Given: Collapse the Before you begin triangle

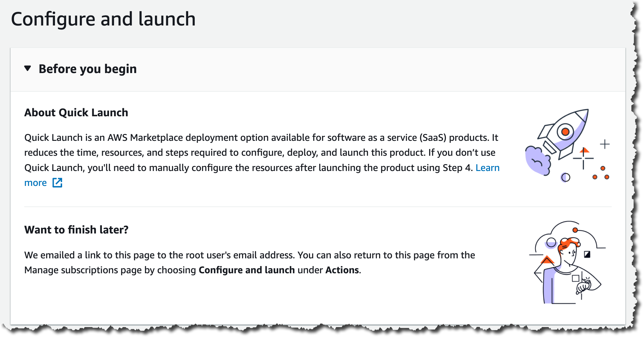Looking at the screenshot, I should [28, 68].
